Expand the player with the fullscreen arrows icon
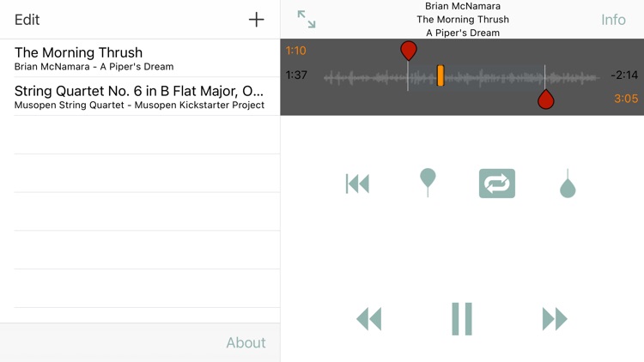The width and height of the screenshot is (644, 362). 307,19
